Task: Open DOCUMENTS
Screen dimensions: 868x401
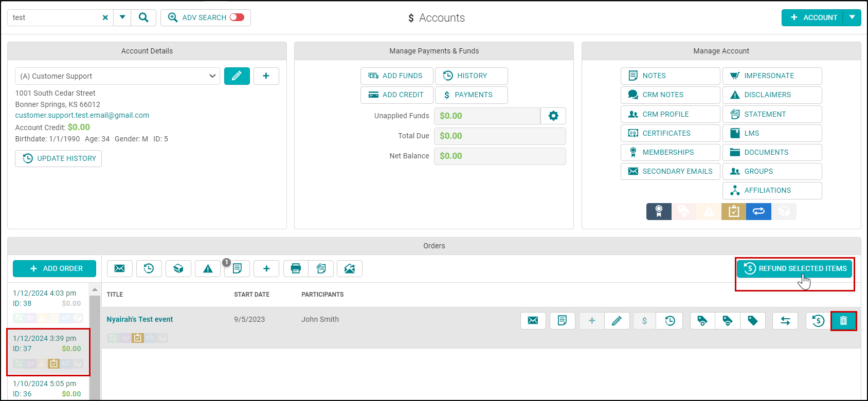Action: click(772, 152)
